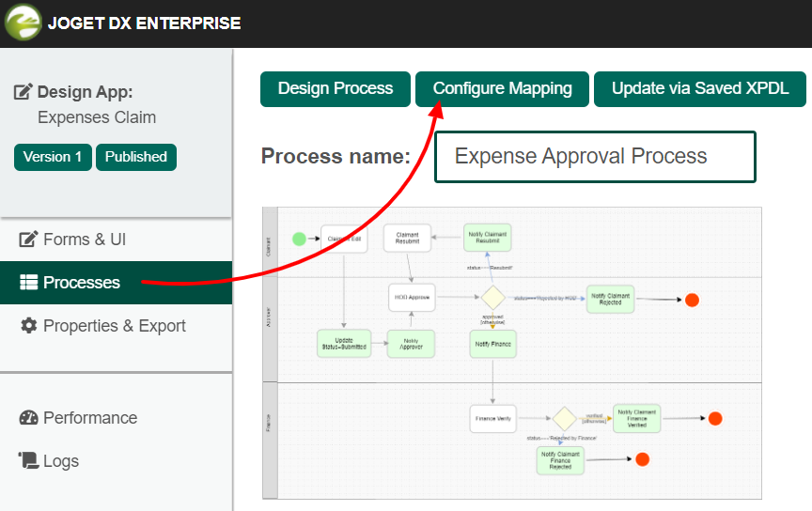Click the Notify Approver node
Screen dimensions: 812x511
point(411,344)
